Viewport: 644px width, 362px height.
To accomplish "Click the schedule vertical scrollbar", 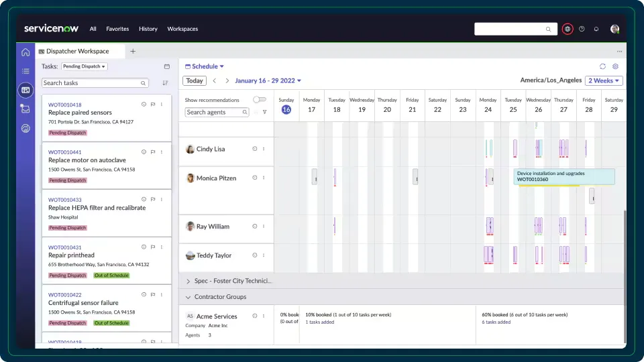I will (625, 276).
